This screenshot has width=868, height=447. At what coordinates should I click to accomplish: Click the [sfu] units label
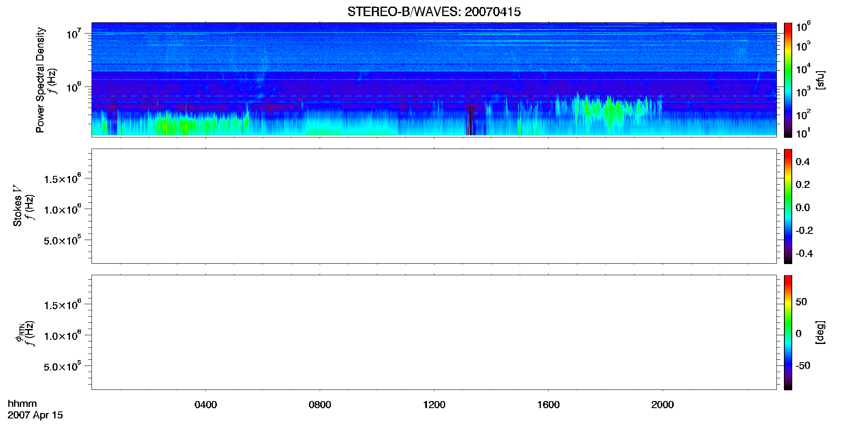[820, 80]
